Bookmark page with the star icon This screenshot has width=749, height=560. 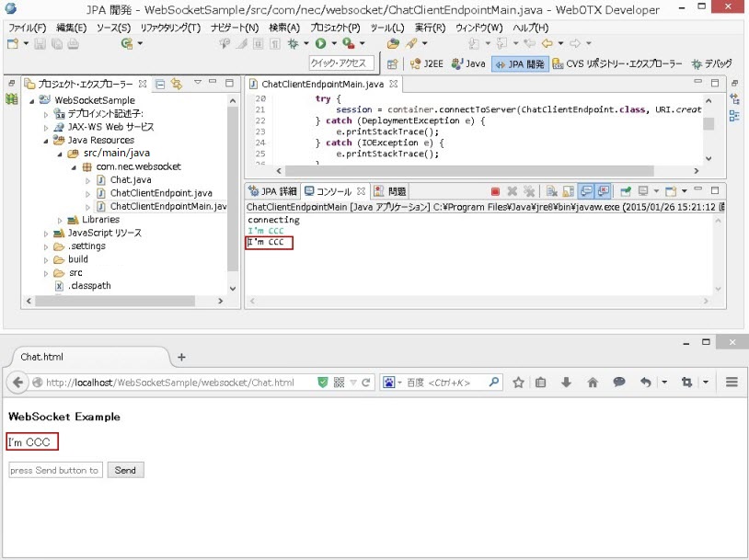click(x=518, y=383)
